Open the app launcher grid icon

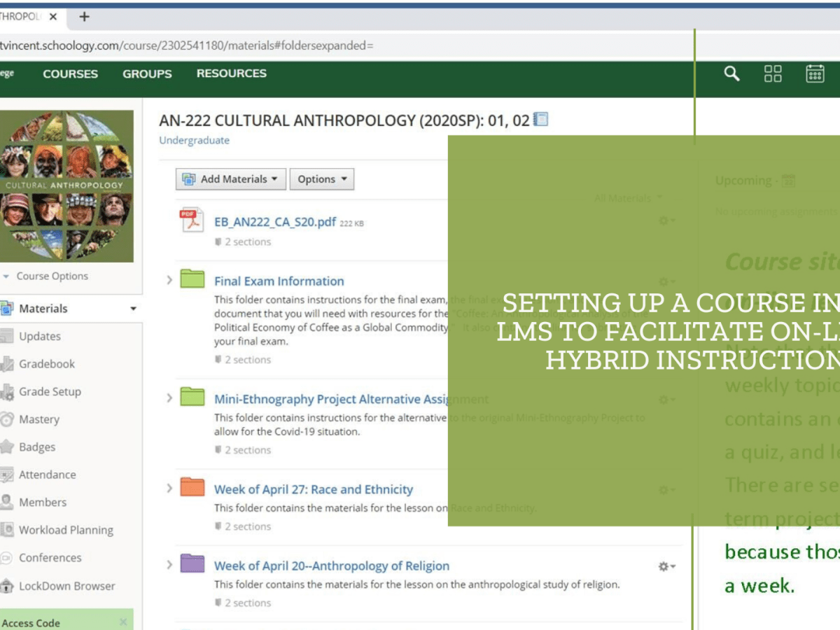(x=773, y=73)
